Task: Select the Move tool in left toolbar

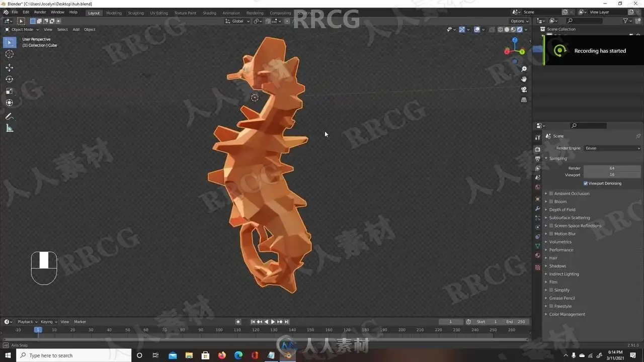Action: (x=9, y=67)
